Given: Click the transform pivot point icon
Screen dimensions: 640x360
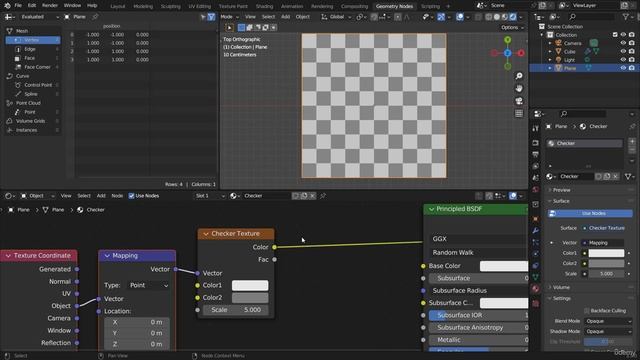Looking at the screenshot, I should coord(360,17).
